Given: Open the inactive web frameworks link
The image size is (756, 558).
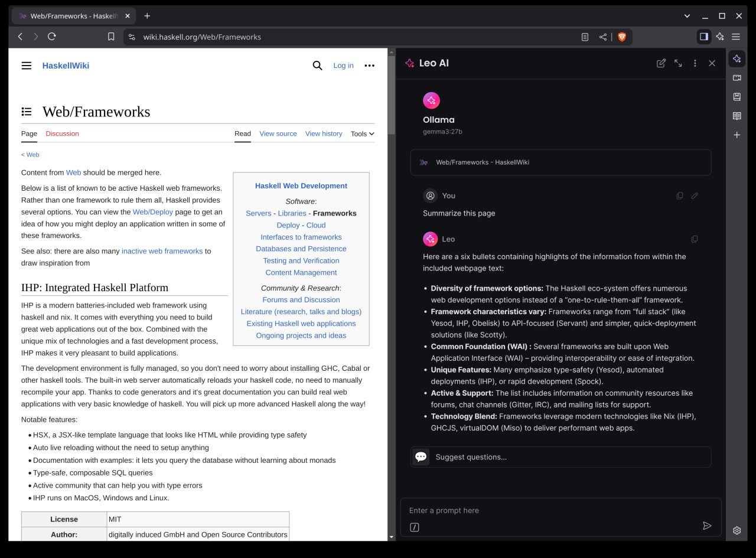Looking at the screenshot, I should click(x=162, y=251).
